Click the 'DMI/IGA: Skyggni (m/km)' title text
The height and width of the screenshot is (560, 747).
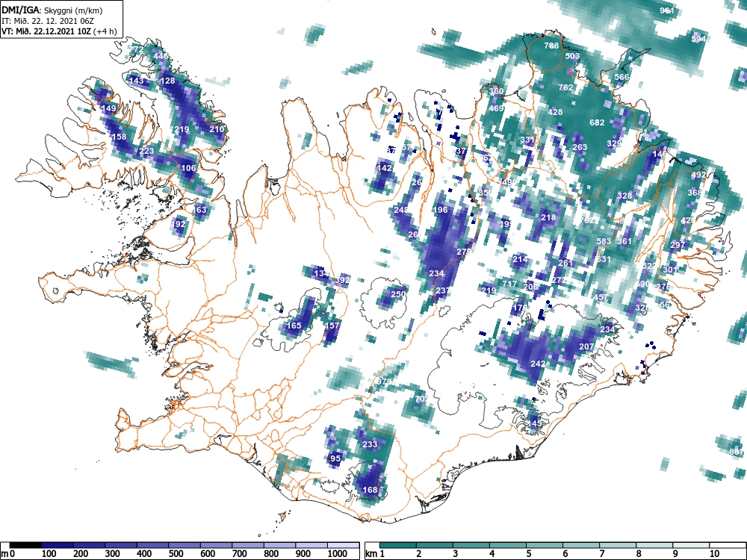click(52, 10)
